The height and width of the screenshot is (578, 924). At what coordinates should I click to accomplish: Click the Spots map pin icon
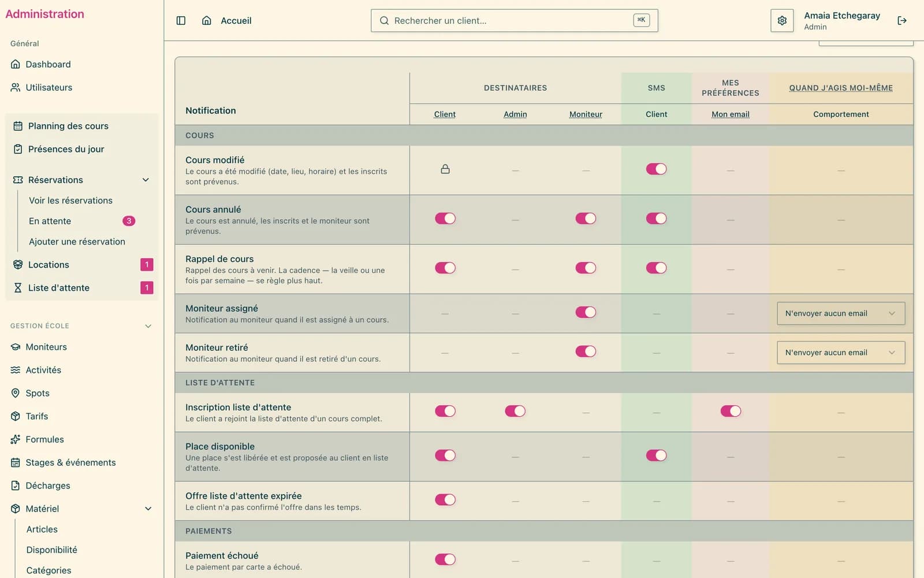(16, 393)
